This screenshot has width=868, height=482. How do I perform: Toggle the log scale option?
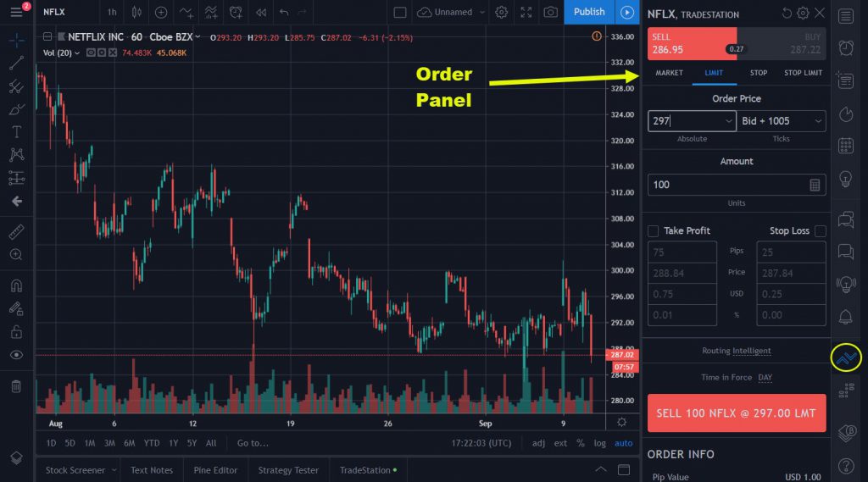click(600, 443)
